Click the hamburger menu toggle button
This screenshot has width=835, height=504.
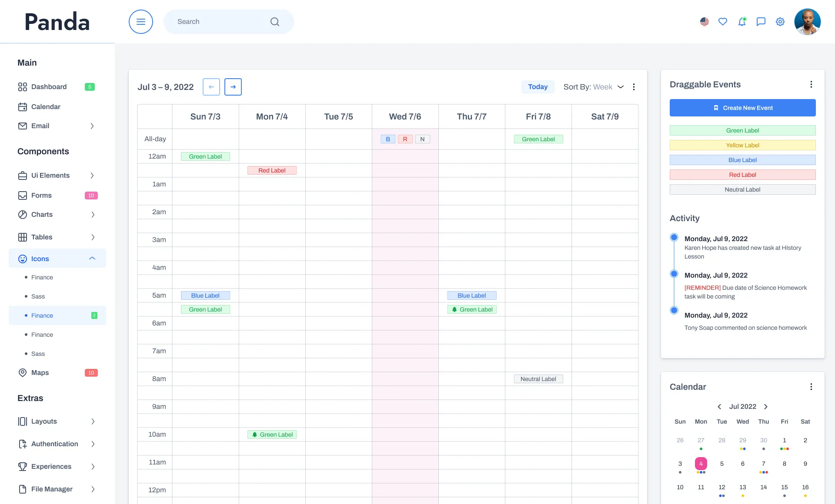point(140,22)
